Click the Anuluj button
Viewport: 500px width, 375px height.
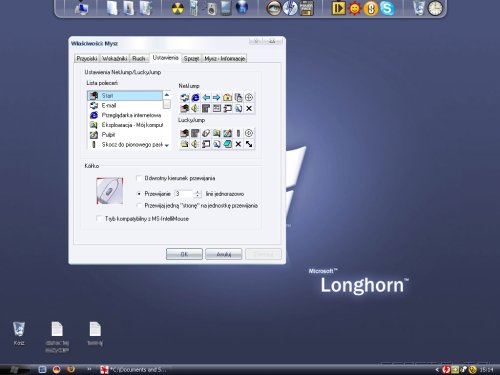[x=224, y=254]
